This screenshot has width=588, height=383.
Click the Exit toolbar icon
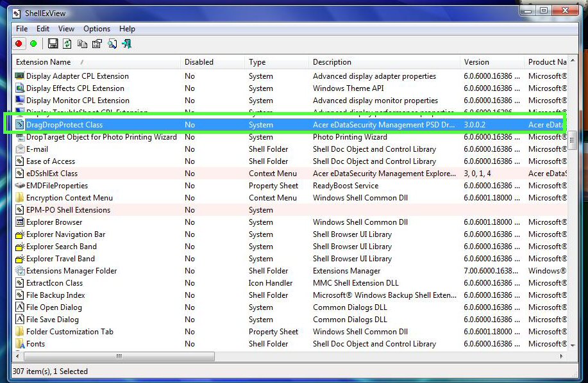click(127, 44)
